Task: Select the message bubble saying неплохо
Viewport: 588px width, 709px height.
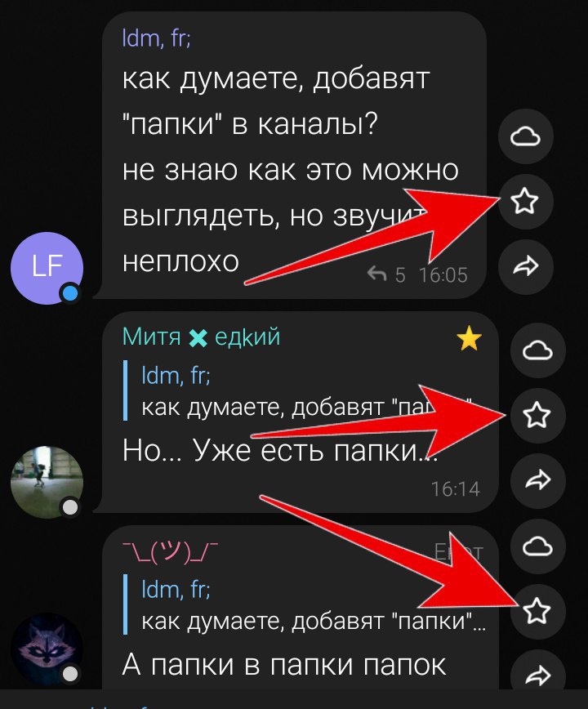Action: pyautogui.click(x=294, y=155)
